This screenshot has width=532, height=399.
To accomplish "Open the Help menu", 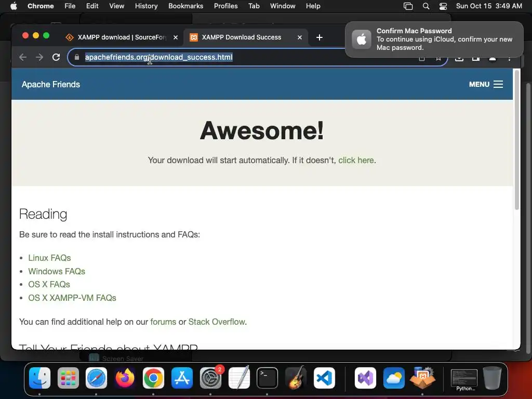I will (x=313, y=6).
